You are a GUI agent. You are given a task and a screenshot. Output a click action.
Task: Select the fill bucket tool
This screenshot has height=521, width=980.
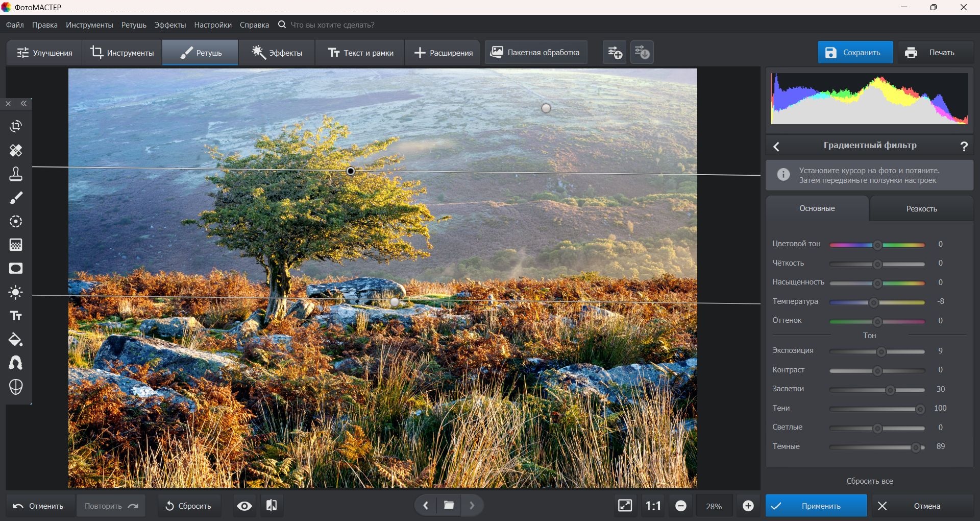tap(16, 340)
